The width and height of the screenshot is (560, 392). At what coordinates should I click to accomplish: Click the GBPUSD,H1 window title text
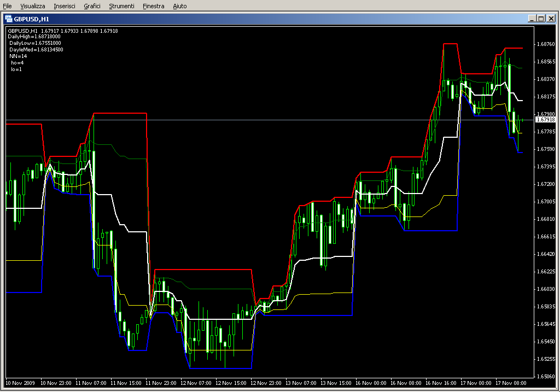pyautogui.click(x=31, y=19)
